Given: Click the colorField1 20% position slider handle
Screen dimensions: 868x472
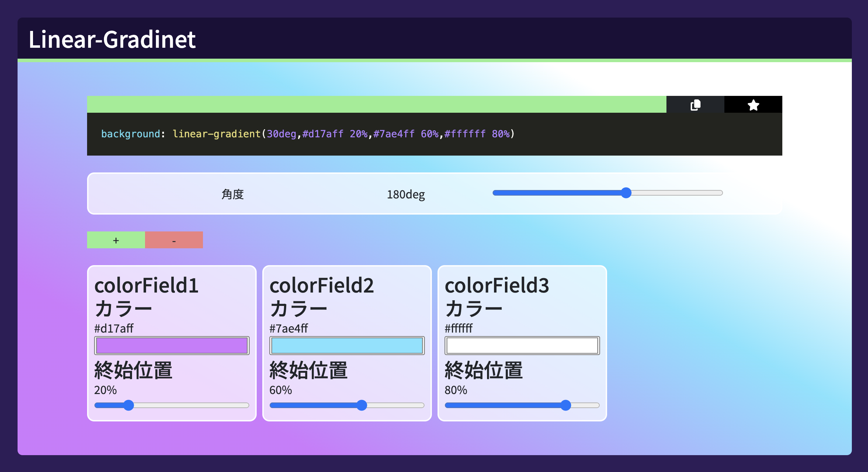Looking at the screenshot, I should pos(129,405).
